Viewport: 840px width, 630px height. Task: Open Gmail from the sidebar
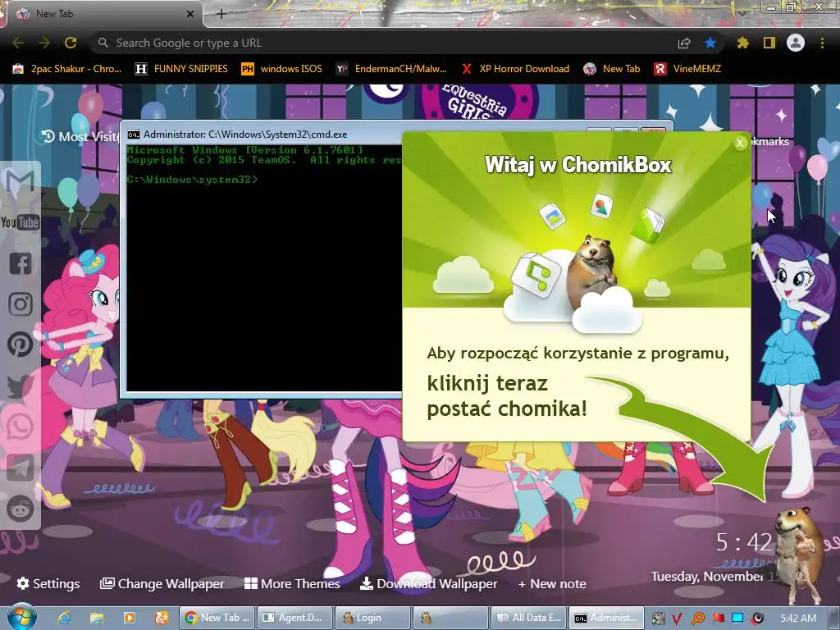coord(20,181)
